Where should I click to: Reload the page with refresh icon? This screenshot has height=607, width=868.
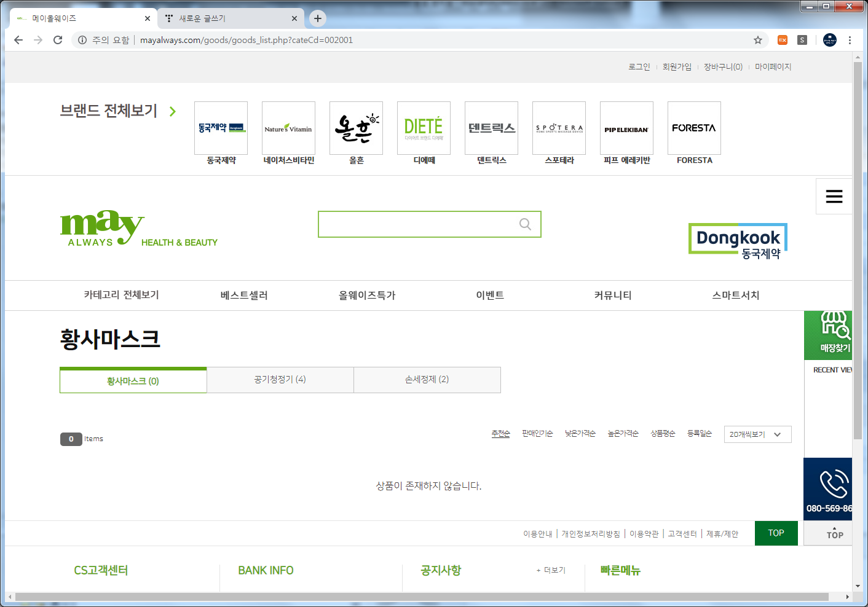(58, 40)
